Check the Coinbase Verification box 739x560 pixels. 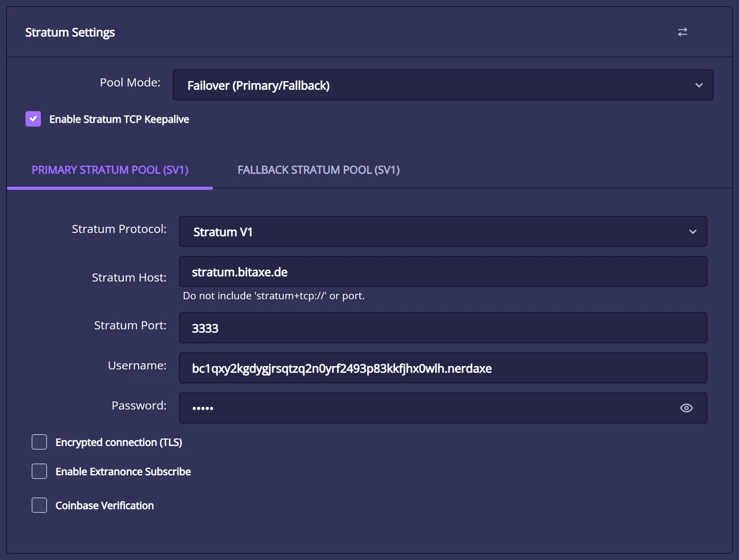(x=39, y=505)
